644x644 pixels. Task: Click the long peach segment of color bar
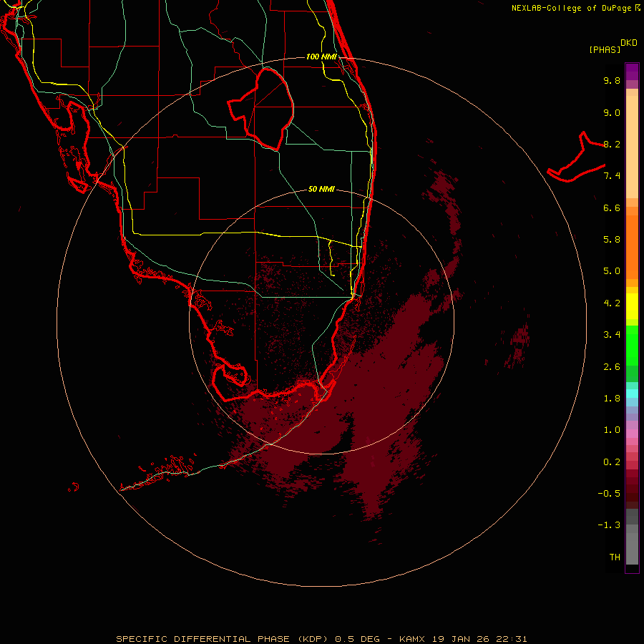(632, 147)
